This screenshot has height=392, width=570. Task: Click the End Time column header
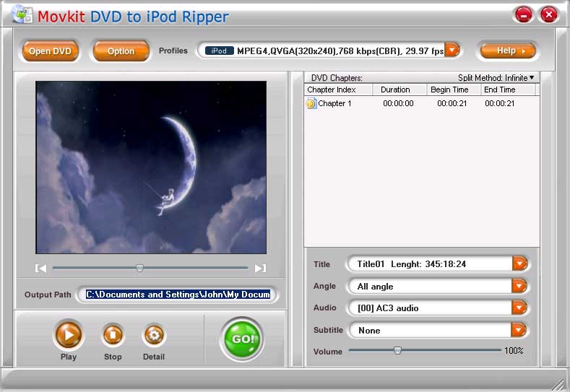[508, 90]
